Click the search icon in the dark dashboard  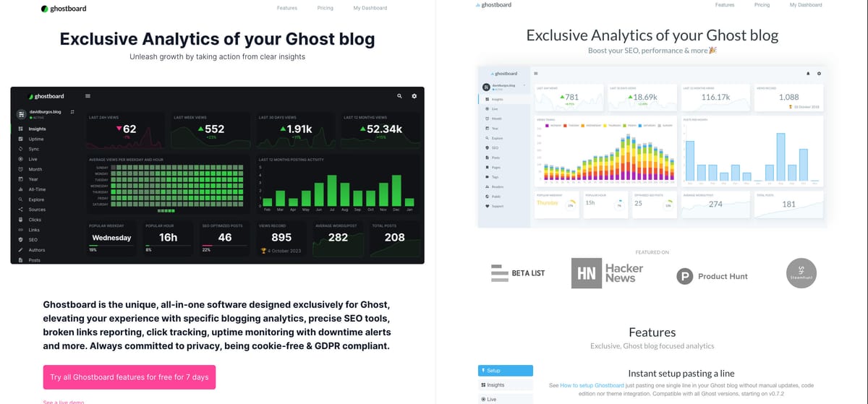coord(399,96)
